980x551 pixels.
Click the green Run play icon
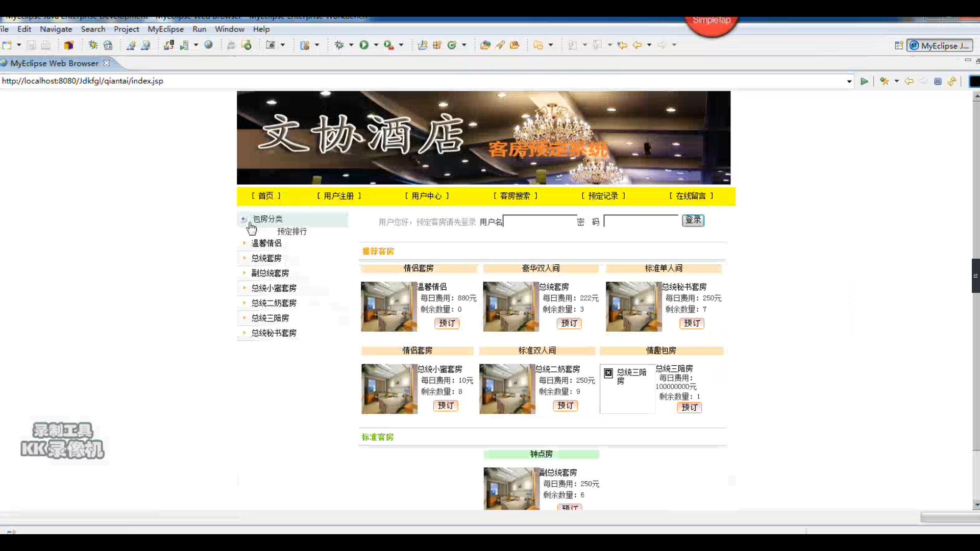click(364, 45)
